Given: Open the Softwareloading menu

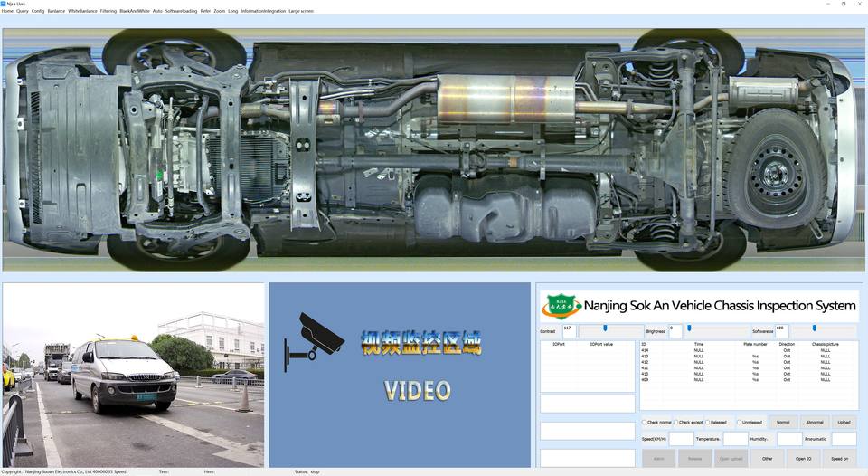Looking at the screenshot, I should click(181, 11).
